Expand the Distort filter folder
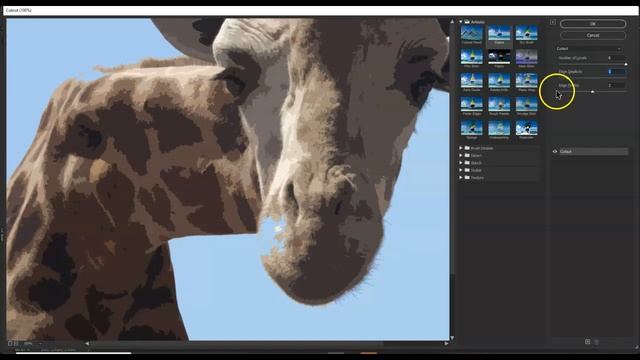This screenshot has width=640, height=360. [461, 156]
